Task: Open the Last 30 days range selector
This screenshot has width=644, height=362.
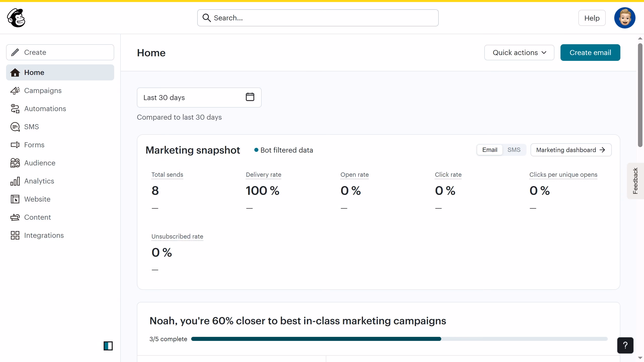Action: click(x=199, y=98)
